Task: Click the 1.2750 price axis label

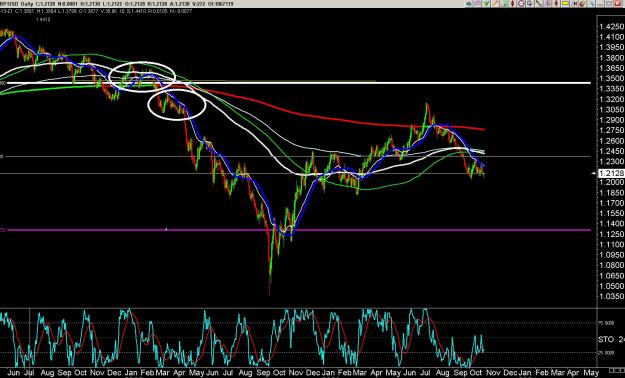Action: coord(611,130)
